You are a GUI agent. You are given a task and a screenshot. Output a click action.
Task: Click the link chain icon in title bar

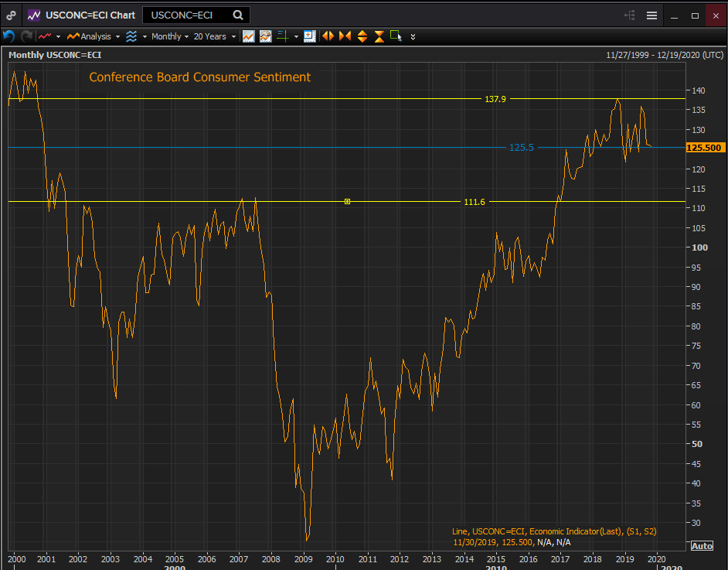pyautogui.click(x=11, y=15)
